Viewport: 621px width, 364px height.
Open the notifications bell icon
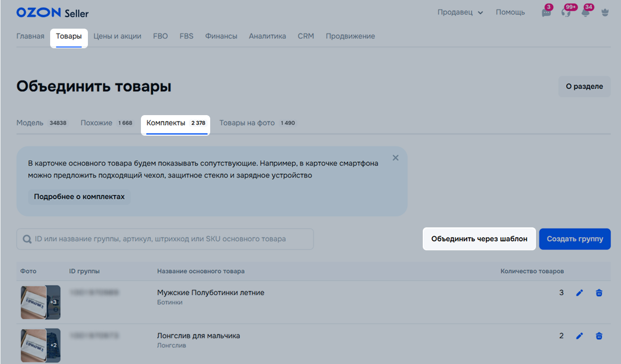[x=585, y=13]
